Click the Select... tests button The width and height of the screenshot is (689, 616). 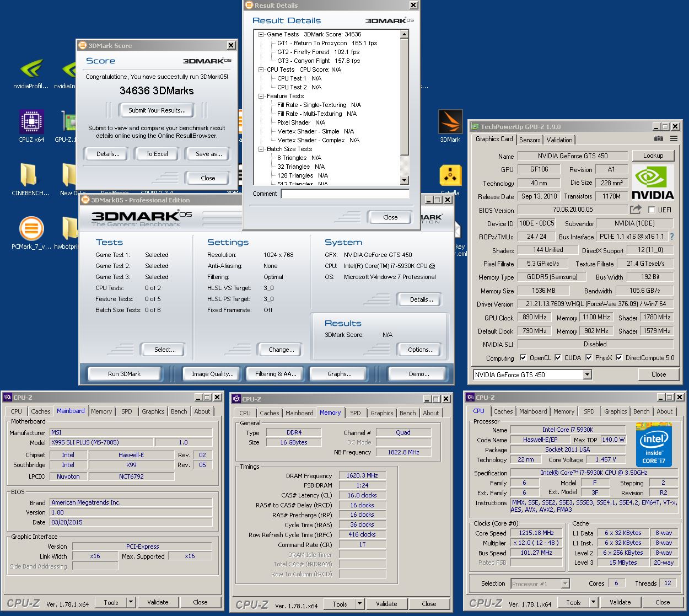tap(165, 350)
